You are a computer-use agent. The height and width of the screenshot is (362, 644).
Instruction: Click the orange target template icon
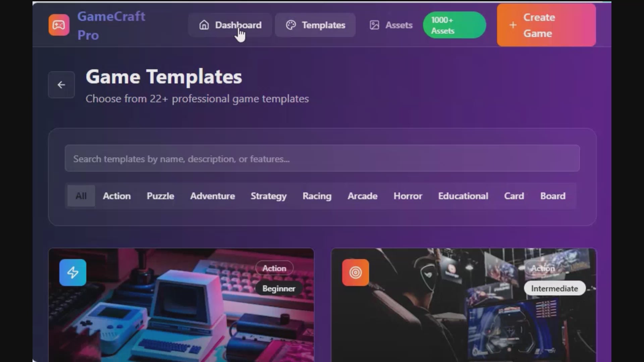(x=356, y=273)
